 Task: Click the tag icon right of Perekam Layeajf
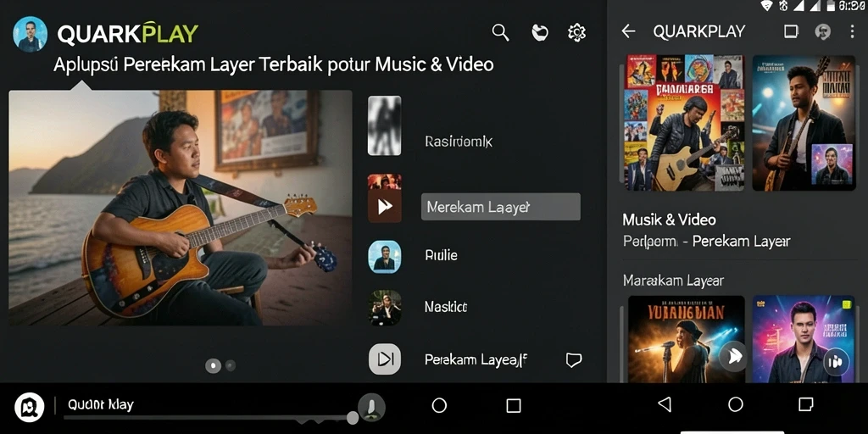pyautogui.click(x=574, y=360)
